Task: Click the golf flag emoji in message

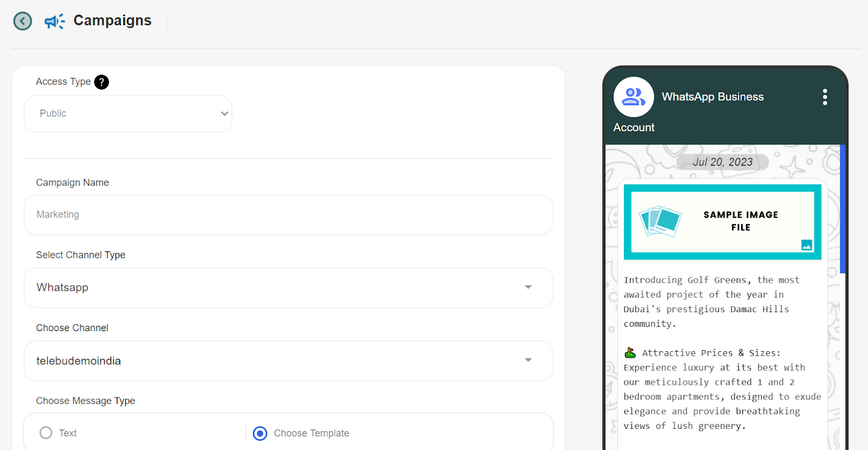Action: 630,353
